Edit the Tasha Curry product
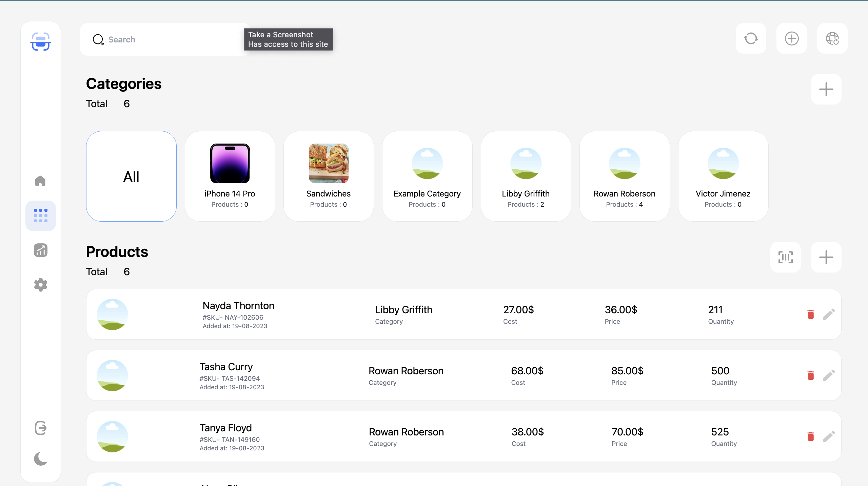The image size is (868, 486). click(x=829, y=375)
